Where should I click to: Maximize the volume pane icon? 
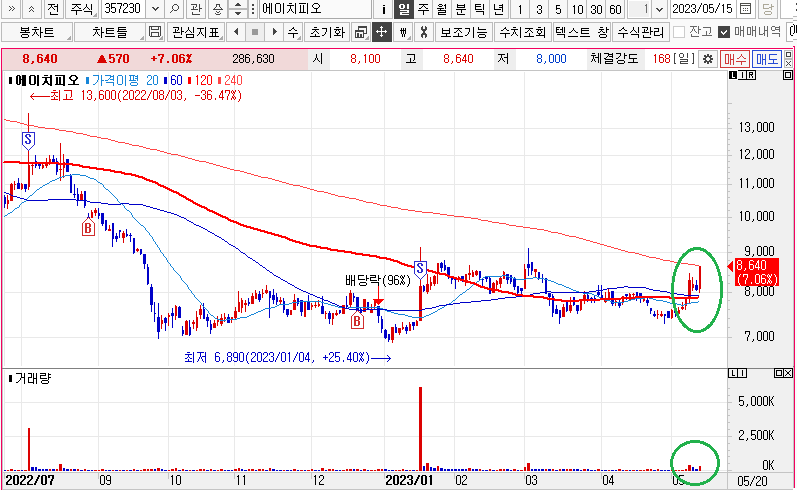779,374
